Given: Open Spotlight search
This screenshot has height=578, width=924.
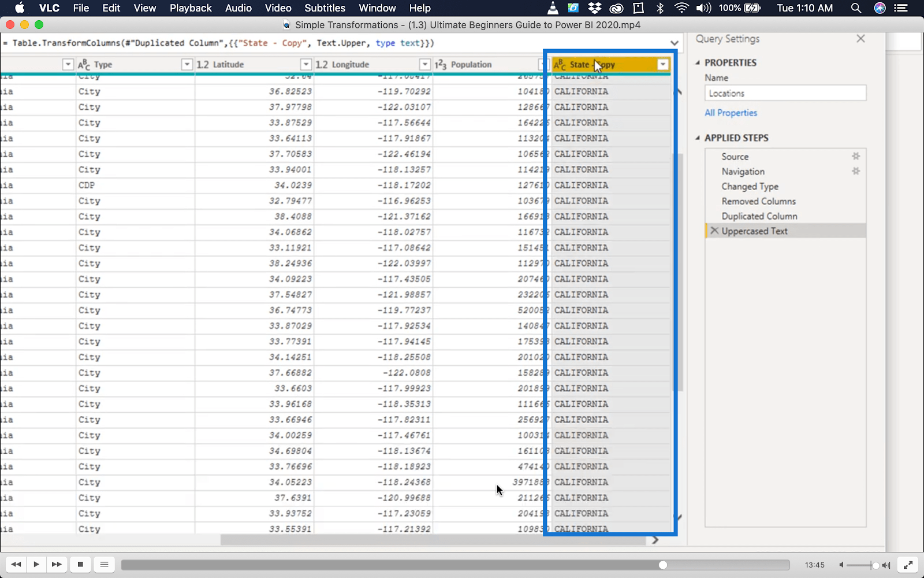Looking at the screenshot, I should tap(856, 8).
